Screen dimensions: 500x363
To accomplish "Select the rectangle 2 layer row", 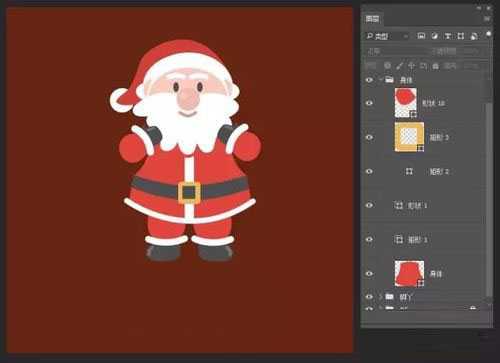I will (423, 171).
